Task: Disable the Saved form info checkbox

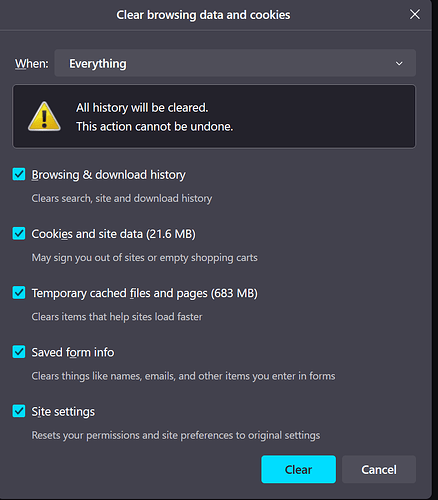Action: pos(19,352)
